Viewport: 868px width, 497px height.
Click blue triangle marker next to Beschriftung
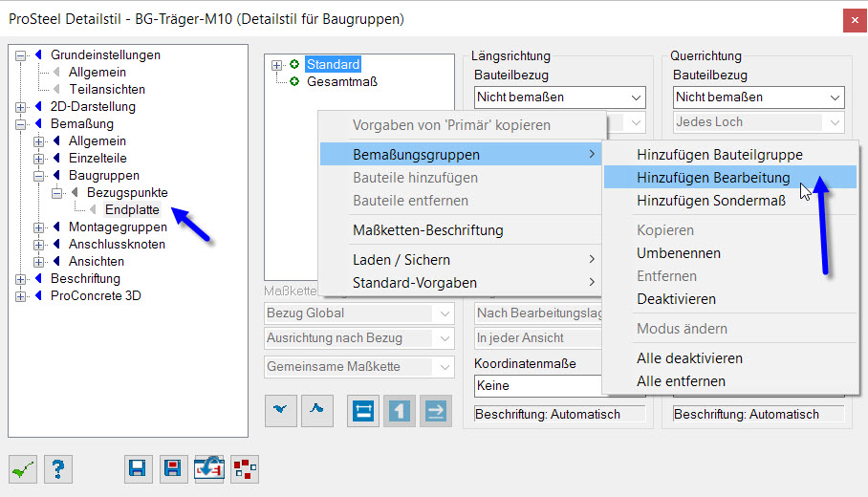[x=39, y=278]
